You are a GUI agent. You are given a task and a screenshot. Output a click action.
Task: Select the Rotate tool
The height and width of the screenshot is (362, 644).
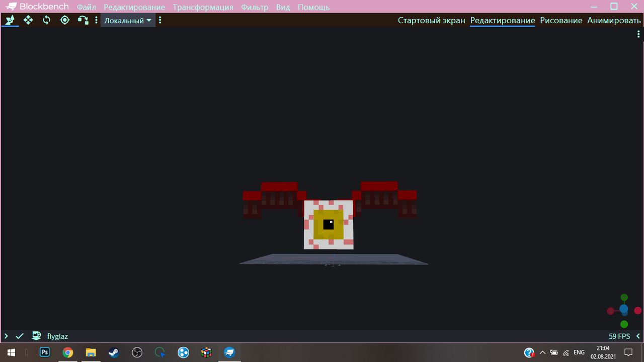[x=46, y=20]
